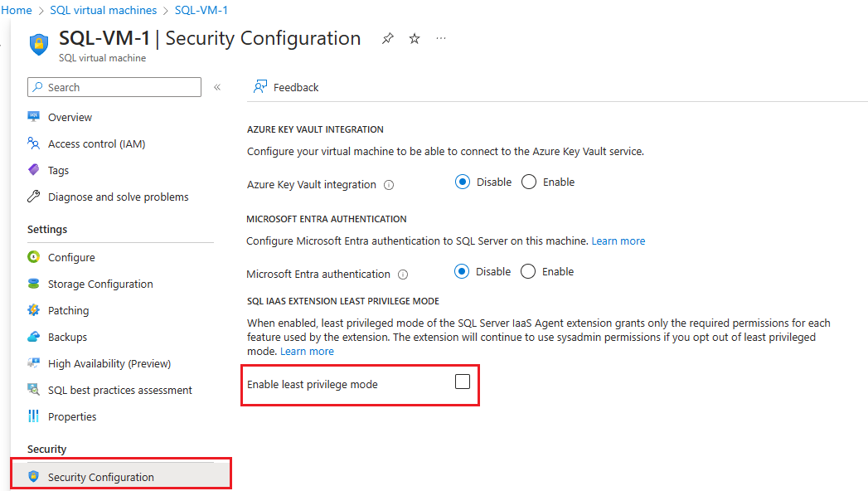Select Enable for Azure Key Vault integration
The height and width of the screenshot is (491, 868).
tap(529, 182)
